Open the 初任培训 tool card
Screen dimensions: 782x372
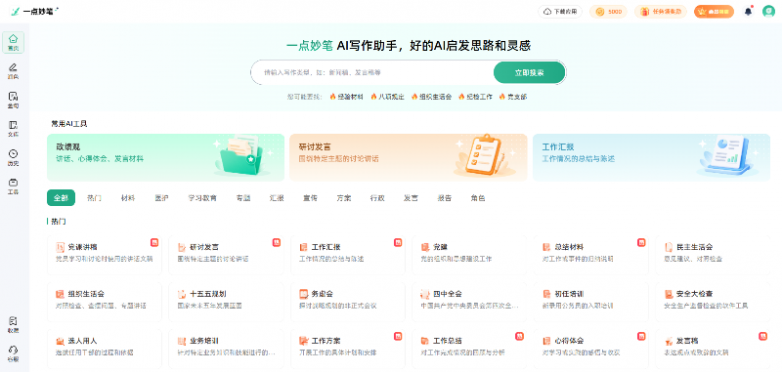tap(591, 301)
